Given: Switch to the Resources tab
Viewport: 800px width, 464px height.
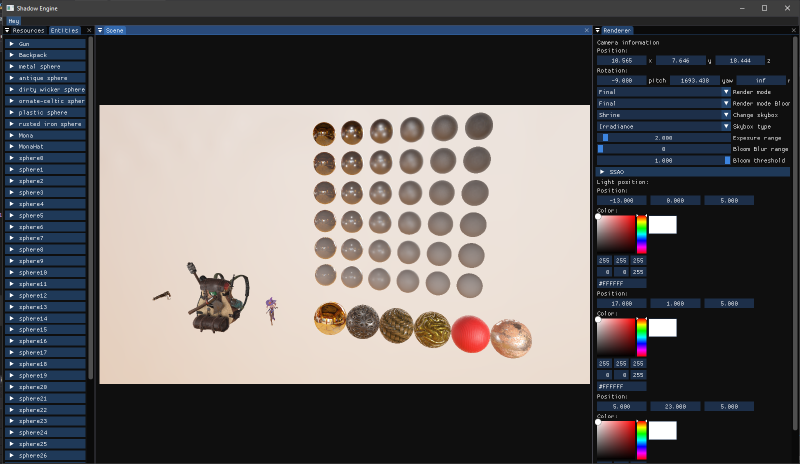Looking at the screenshot, I should [x=28, y=31].
